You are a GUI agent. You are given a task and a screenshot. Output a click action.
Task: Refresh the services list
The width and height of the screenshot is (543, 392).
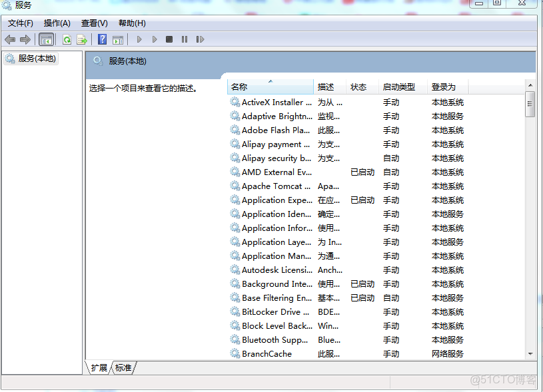[x=67, y=39]
